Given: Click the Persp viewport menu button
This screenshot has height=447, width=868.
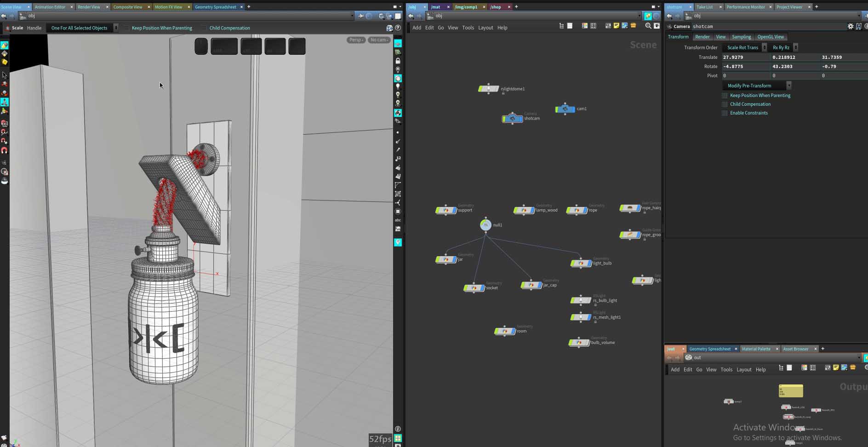Looking at the screenshot, I should pyautogui.click(x=356, y=40).
